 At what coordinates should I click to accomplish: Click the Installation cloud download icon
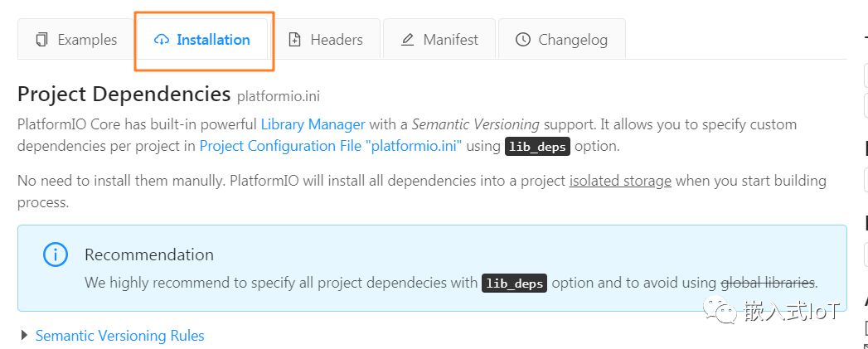coord(162,40)
